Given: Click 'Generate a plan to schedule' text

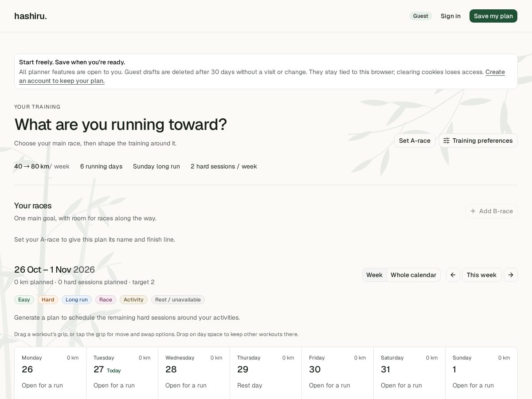Looking at the screenshot, I should tap(127, 317).
